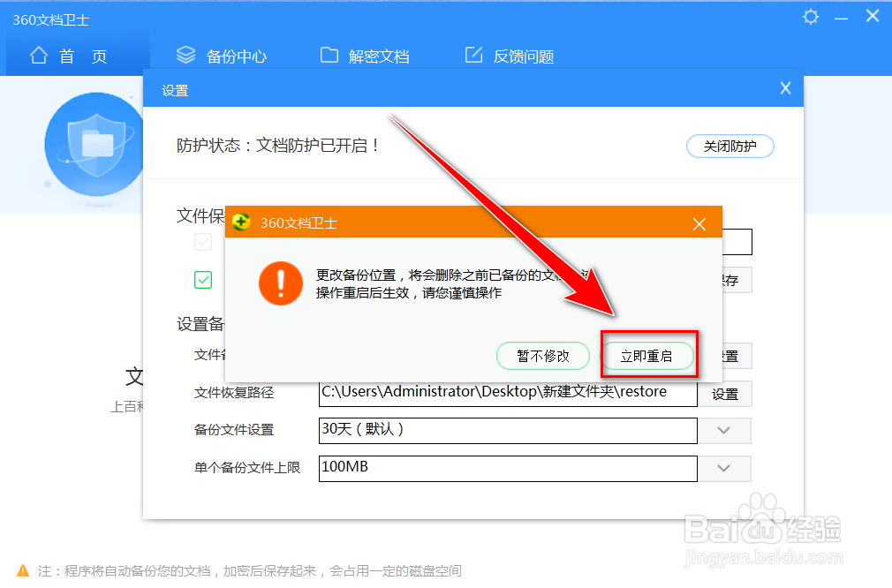892x588 pixels.
Task: Click the 360 logo in alert title
Action: [241, 222]
